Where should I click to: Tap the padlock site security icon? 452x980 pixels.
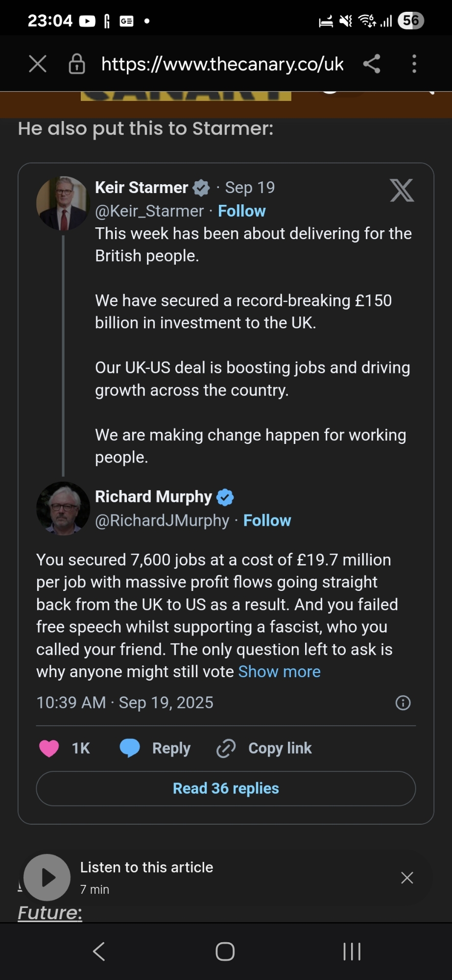pos(76,64)
